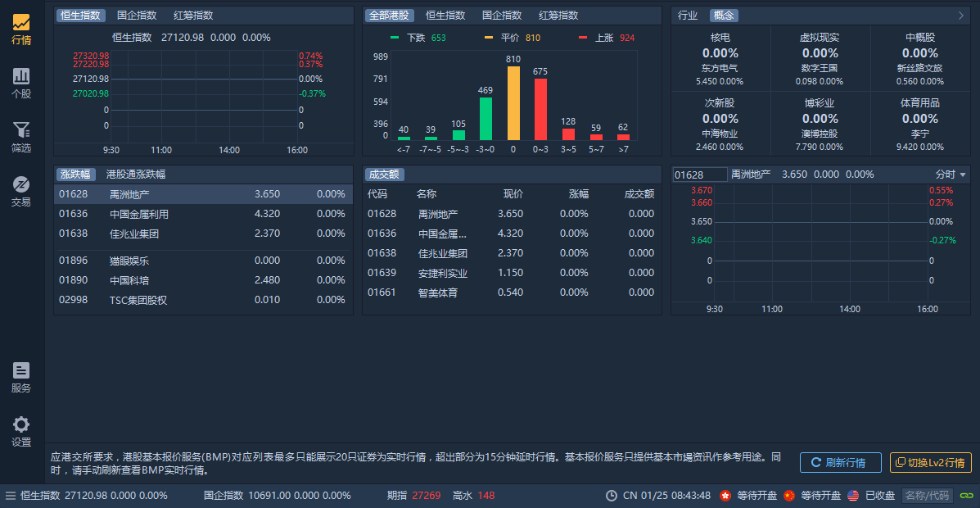Select the yellow 平价 810 legend item
The width and height of the screenshot is (980, 508).
coord(513,38)
